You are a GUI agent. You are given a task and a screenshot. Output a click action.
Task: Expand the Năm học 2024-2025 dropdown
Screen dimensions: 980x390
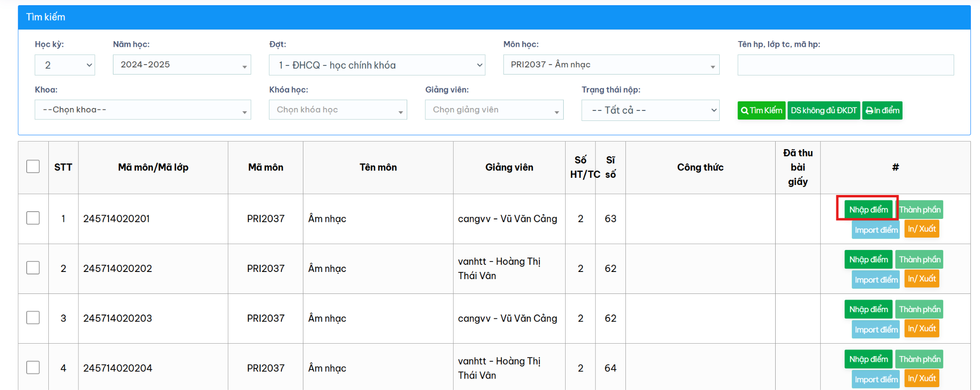[182, 65]
